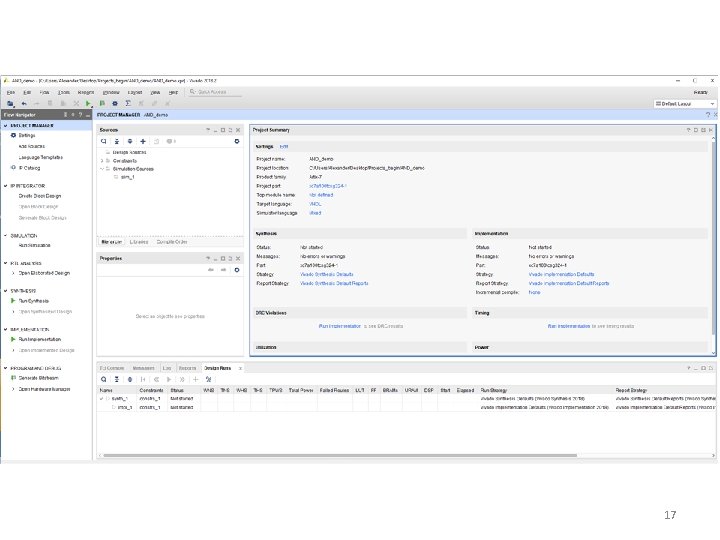720x540 pixels.
Task: Select impl_1 row in Design Runs
Action: [x=406, y=407]
